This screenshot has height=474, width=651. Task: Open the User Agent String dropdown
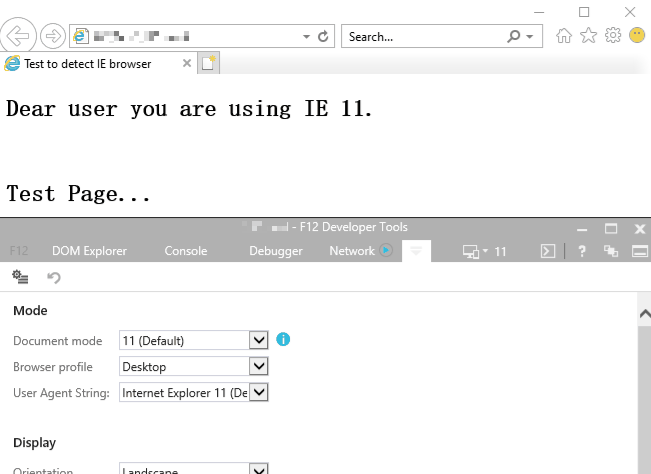[x=193, y=392]
